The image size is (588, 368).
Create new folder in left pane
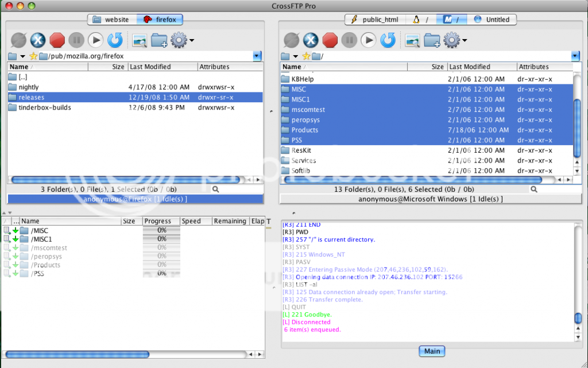coord(159,40)
